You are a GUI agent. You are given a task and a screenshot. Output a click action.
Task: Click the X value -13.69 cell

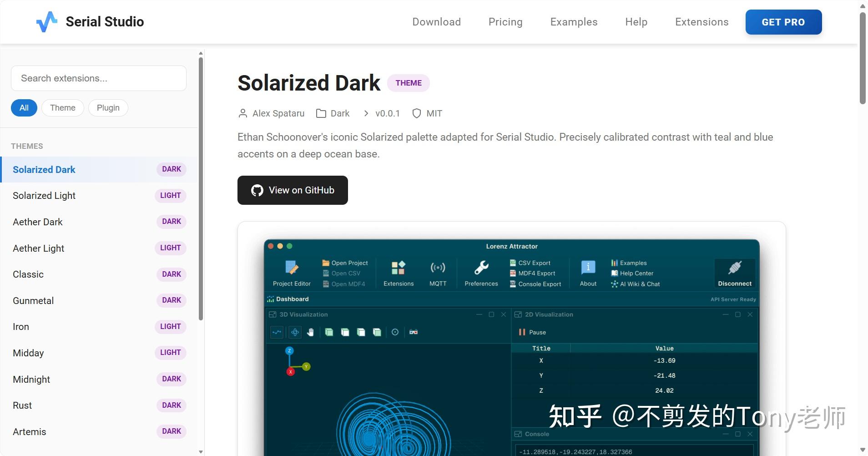coord(664,360)
